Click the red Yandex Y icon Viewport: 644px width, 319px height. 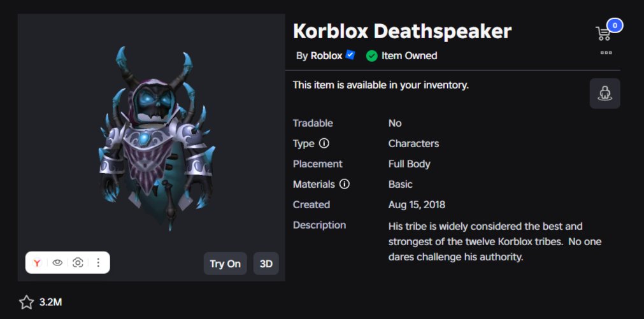click(x=38, y=263)
